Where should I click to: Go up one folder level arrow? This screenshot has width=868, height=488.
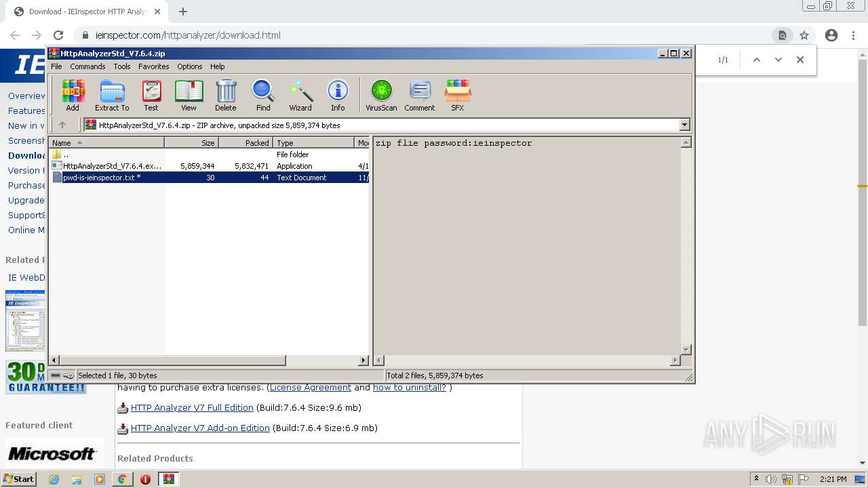[62, 125]
